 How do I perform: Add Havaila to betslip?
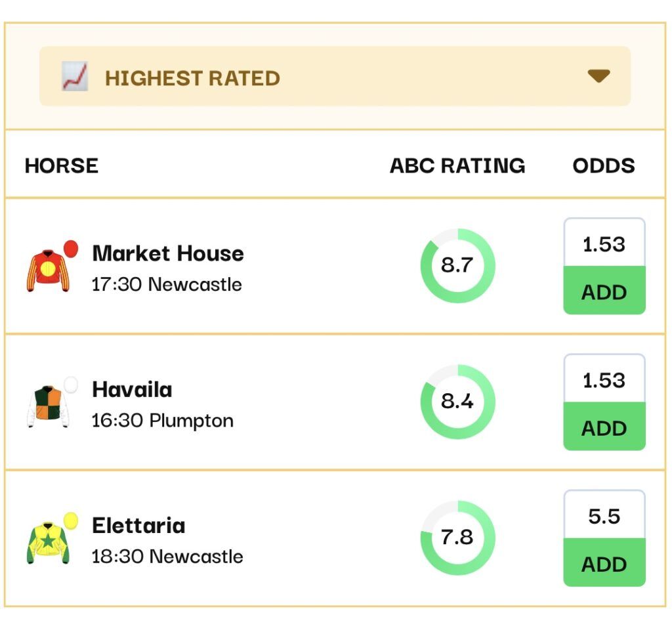click(x=604, y=427)
